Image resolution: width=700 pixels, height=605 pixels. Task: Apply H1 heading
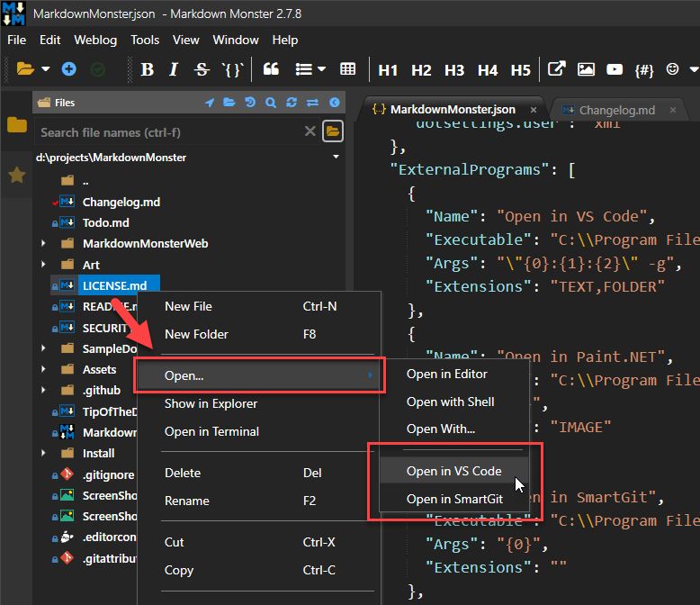(388, 70)
